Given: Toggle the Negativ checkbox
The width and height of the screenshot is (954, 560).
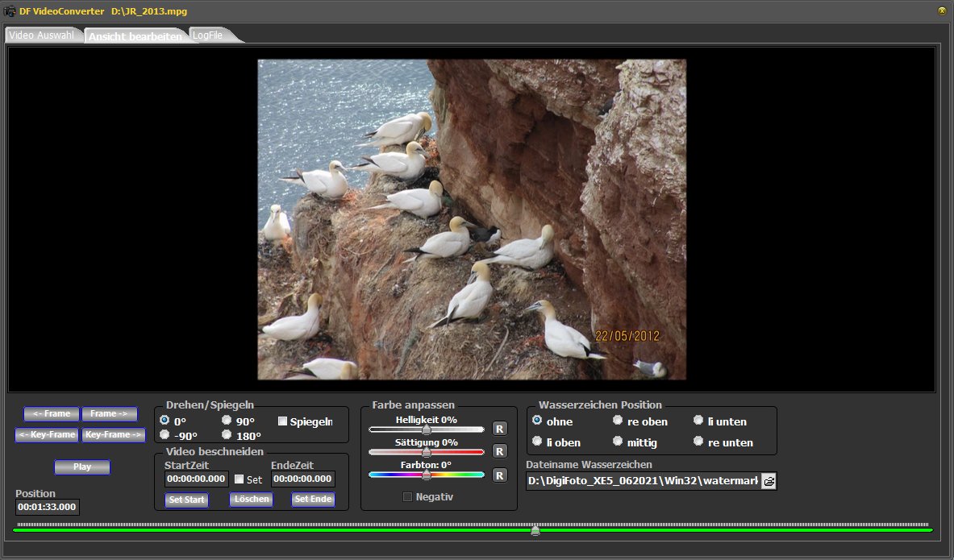Looking at the screenshot, I should pyautogui.click(x=407, y=497).
